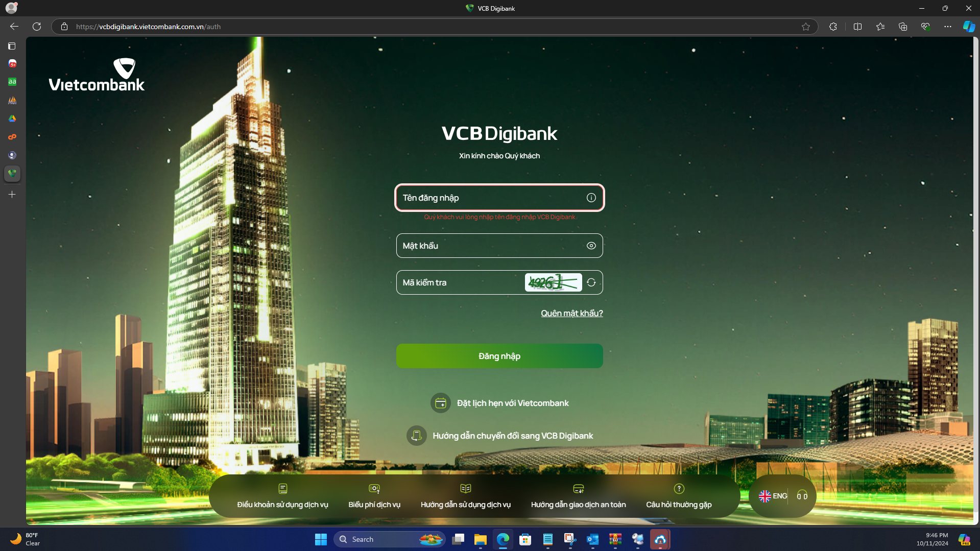The height and width of the screenshot is (551, 980).
Task: Open Task View in taskbar
Action: point(458,539)
